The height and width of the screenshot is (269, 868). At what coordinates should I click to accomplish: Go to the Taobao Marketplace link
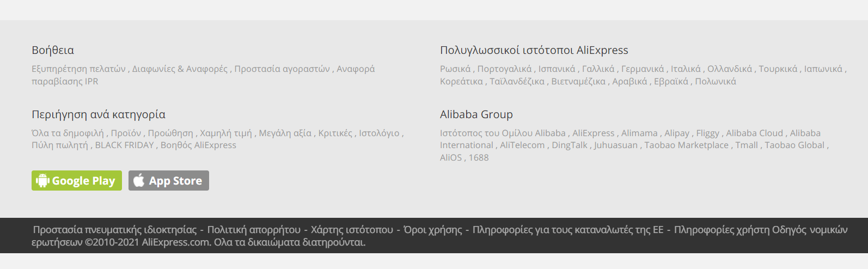pos(686,145)
